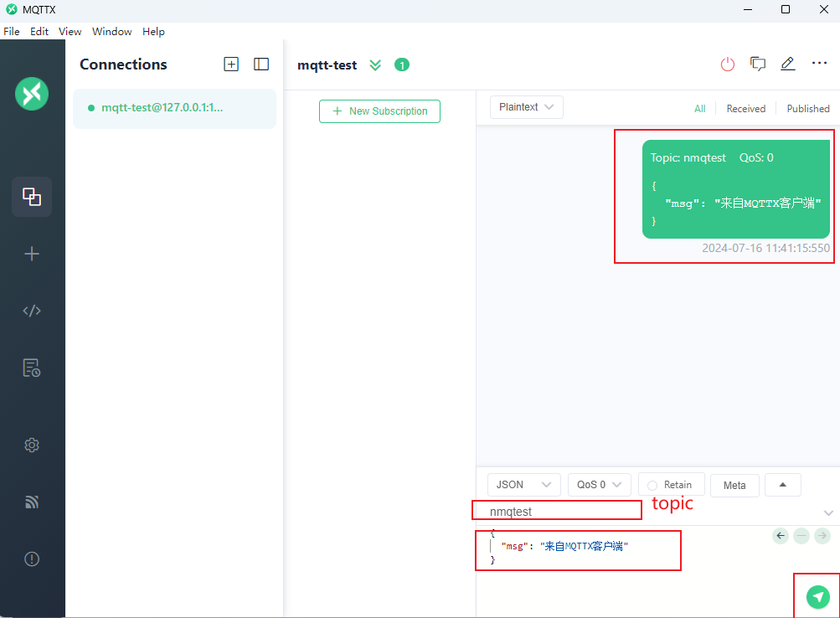Click the unread message count badge 1
The width and height of the screenshot is (840, 618).
click(402, 64)
